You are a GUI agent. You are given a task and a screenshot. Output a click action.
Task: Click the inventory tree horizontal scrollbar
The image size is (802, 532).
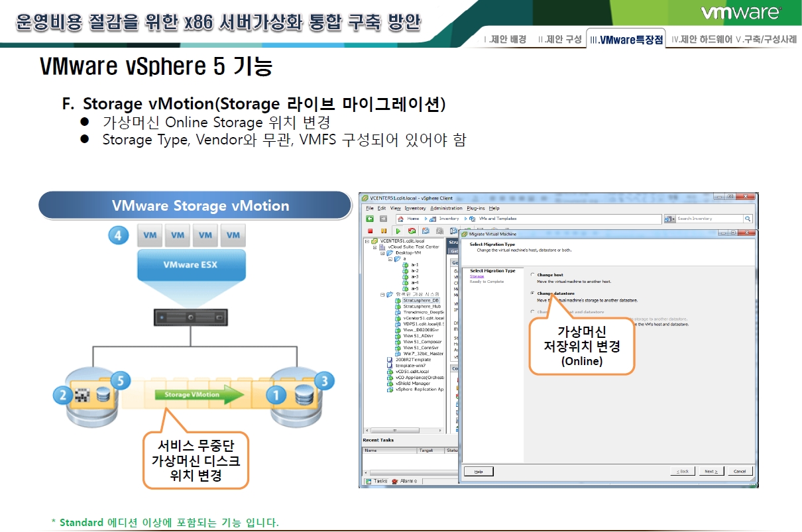(x=403, y=430)
